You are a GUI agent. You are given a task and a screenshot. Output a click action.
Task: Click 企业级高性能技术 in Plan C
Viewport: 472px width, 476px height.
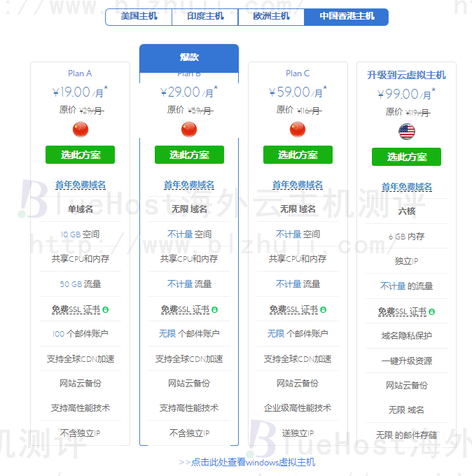(x=298, y=408)
